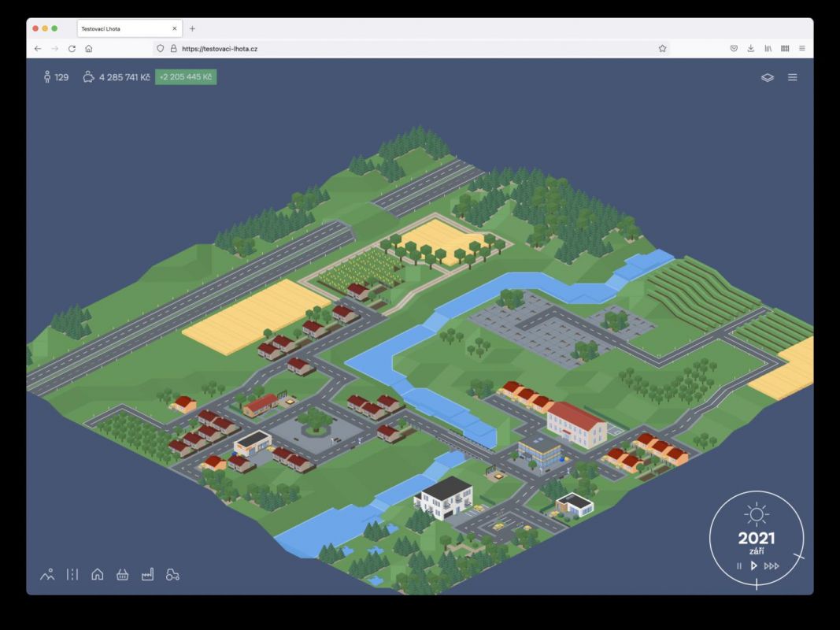Open browser downloads
The image size is (840, 630).
click(750, 48)
